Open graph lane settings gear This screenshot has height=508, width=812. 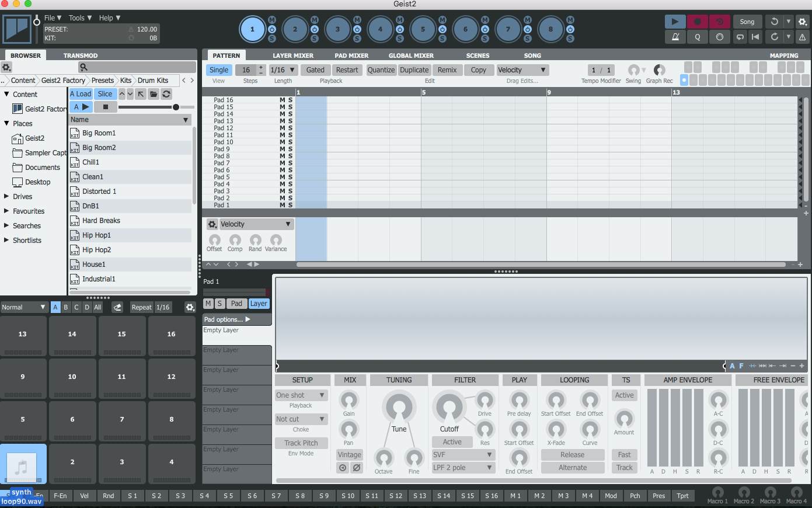(x=212, y=224)
